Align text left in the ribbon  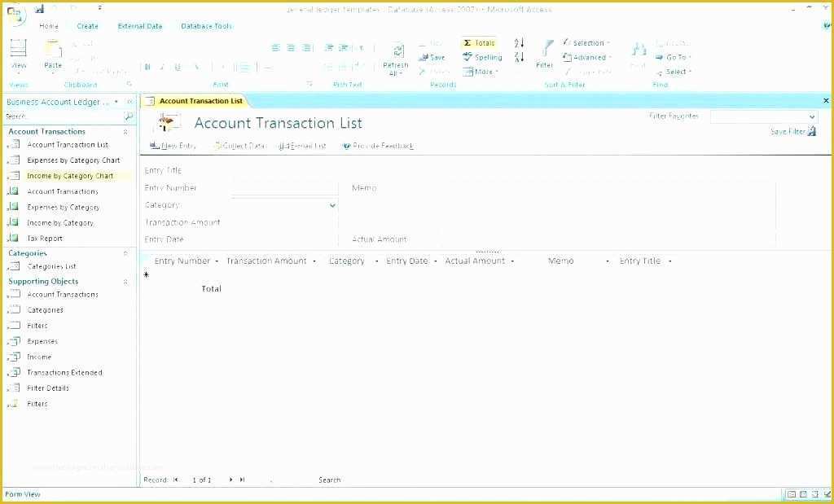[275, 48]
